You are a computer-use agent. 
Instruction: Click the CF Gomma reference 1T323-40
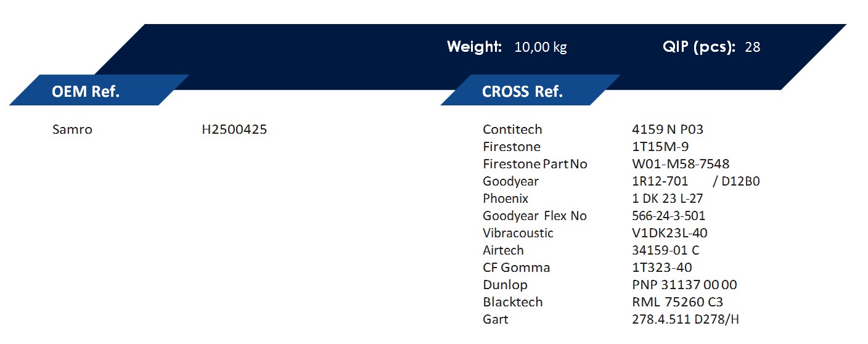(662, 268)
